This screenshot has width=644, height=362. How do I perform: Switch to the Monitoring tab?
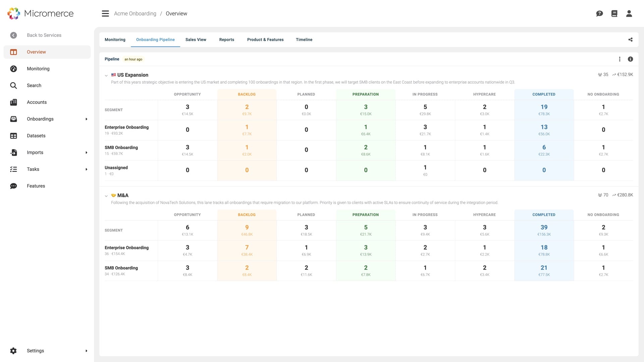coord(115,40)
